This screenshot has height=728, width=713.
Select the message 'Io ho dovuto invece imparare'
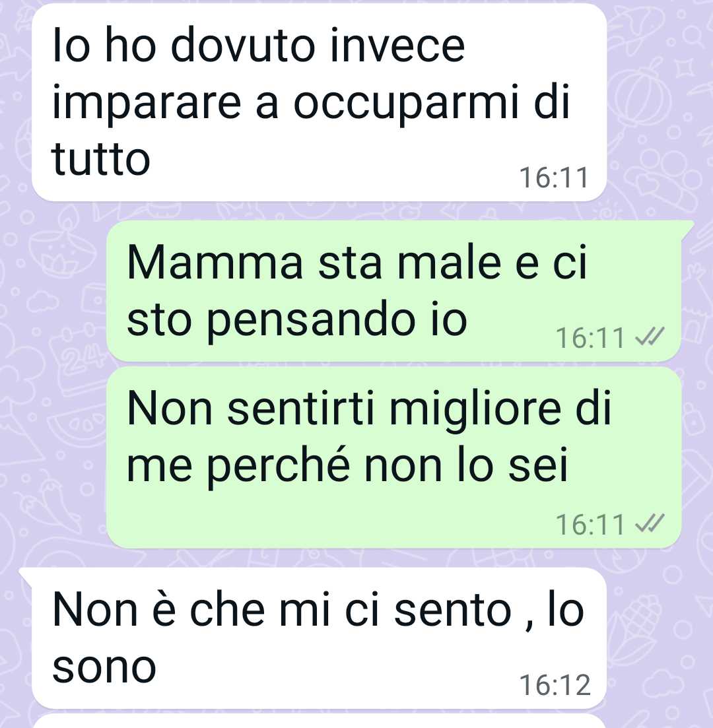[x=319, y=102]
